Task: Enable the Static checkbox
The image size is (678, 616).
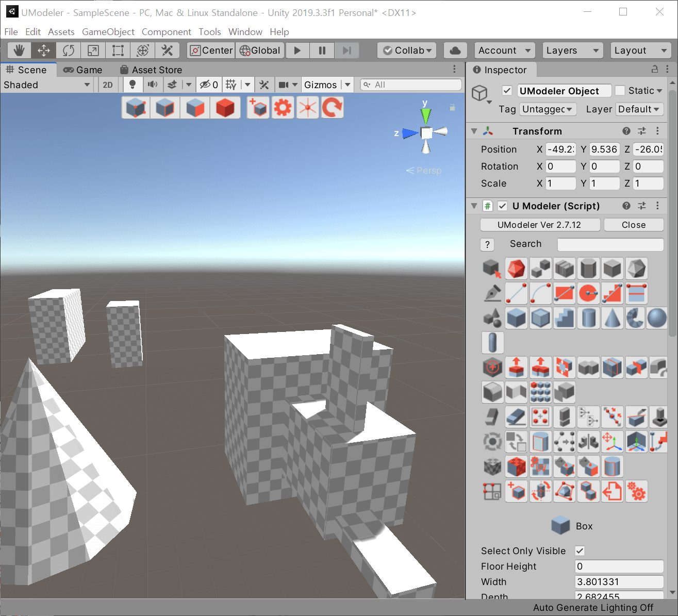Action: [620, 91]
